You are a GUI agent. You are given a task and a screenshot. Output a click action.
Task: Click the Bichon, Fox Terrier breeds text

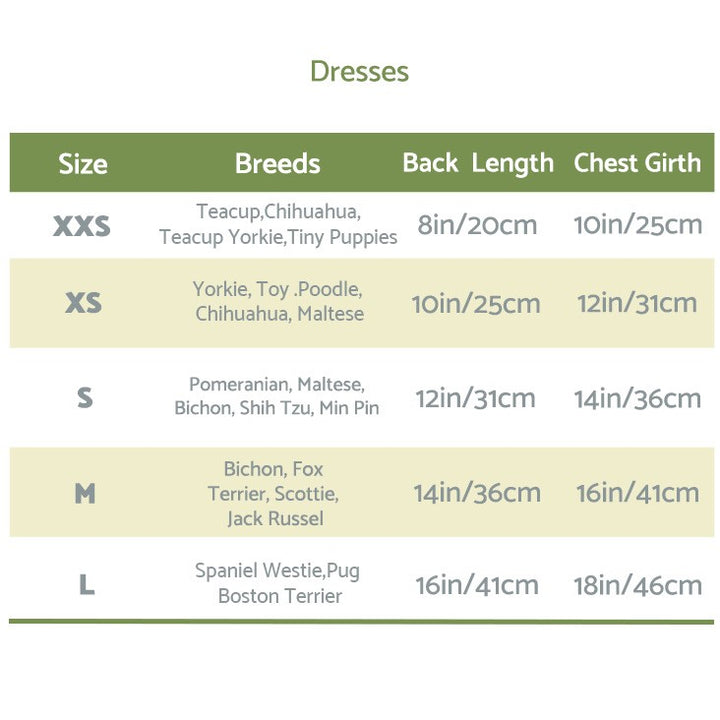point(274,493)
